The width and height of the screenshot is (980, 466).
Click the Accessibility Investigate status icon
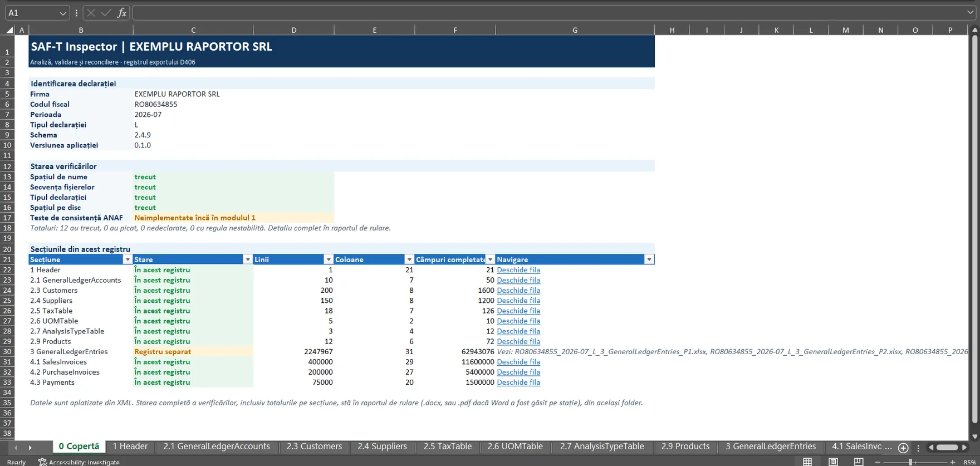(x=42, y=462)
